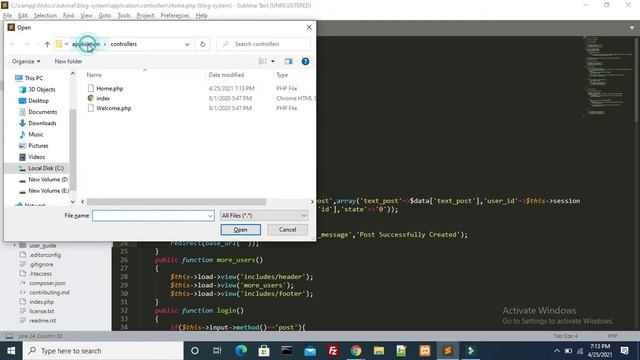Open Windows Start menu
The height and width of the screenshot is (360, 640).
(11, 351)
